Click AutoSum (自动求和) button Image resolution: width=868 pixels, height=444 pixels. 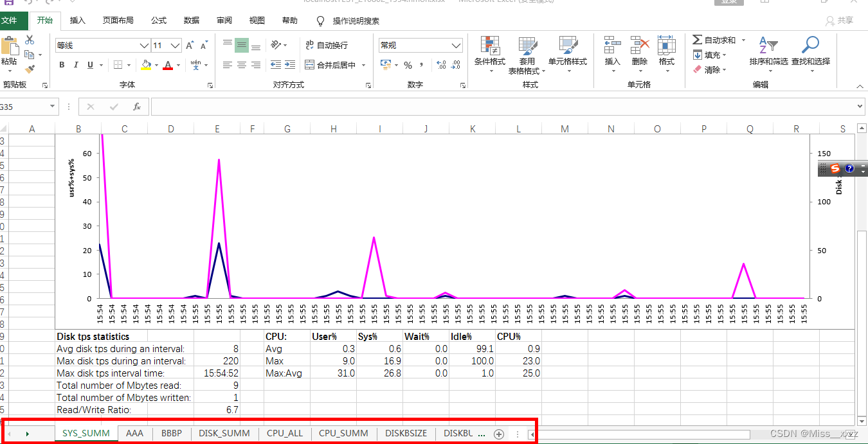(x=714, y=40)
